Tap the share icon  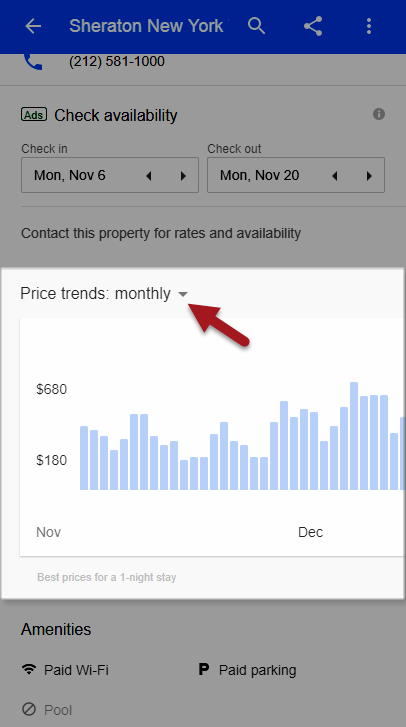[x=313, y=26]
